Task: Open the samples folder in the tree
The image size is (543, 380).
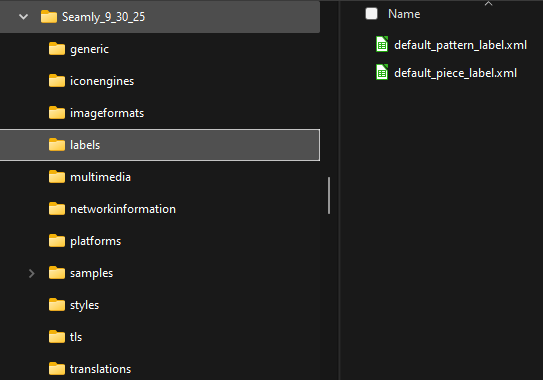Action: tap(91, 273)
